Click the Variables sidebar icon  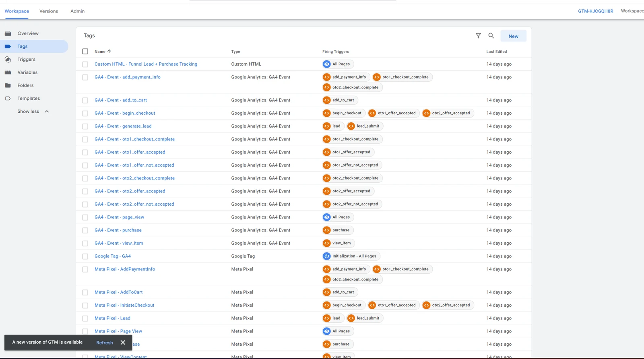(8, 72)
